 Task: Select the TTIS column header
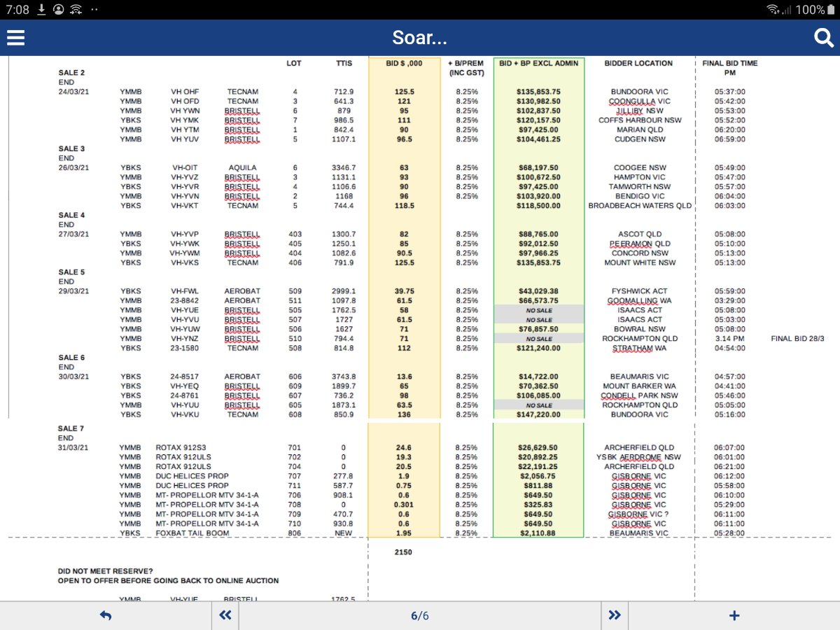coord(344,63)
